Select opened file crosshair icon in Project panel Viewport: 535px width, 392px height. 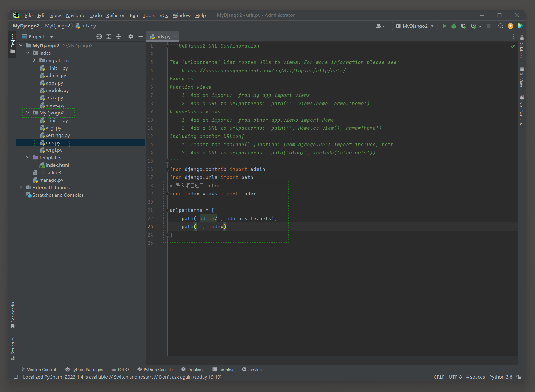[x=99, y=36]
